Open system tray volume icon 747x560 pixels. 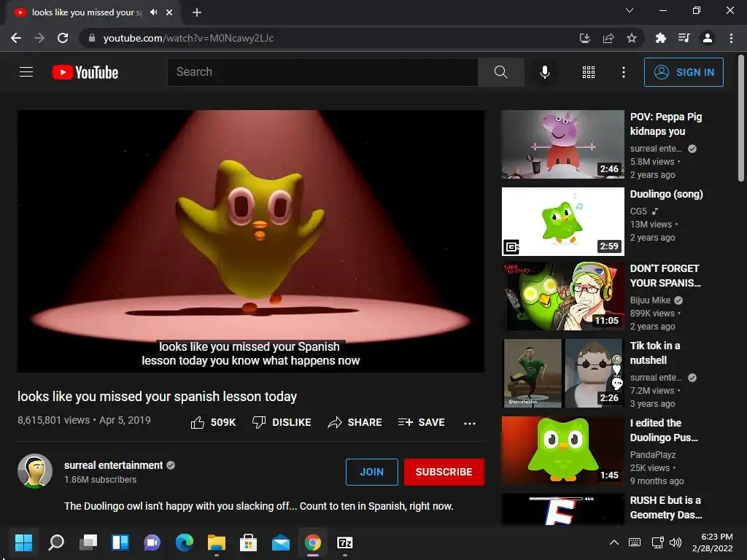click(676, 542)
